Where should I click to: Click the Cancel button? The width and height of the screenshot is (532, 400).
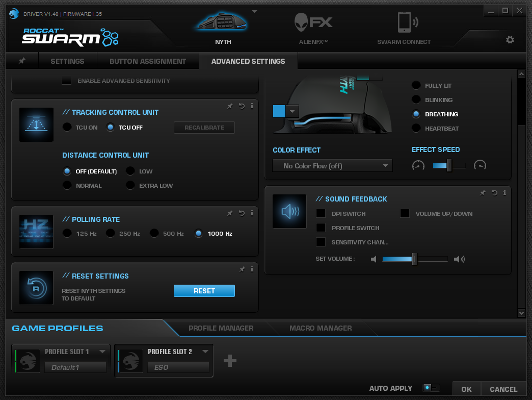coord(503,389)
